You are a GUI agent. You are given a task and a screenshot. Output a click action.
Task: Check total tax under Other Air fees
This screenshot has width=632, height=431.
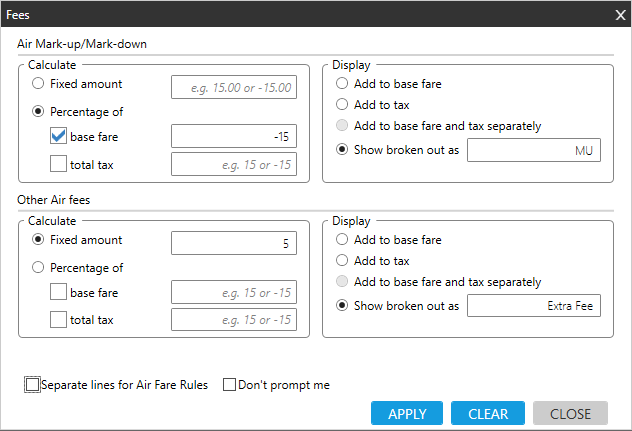coord(59,320)
